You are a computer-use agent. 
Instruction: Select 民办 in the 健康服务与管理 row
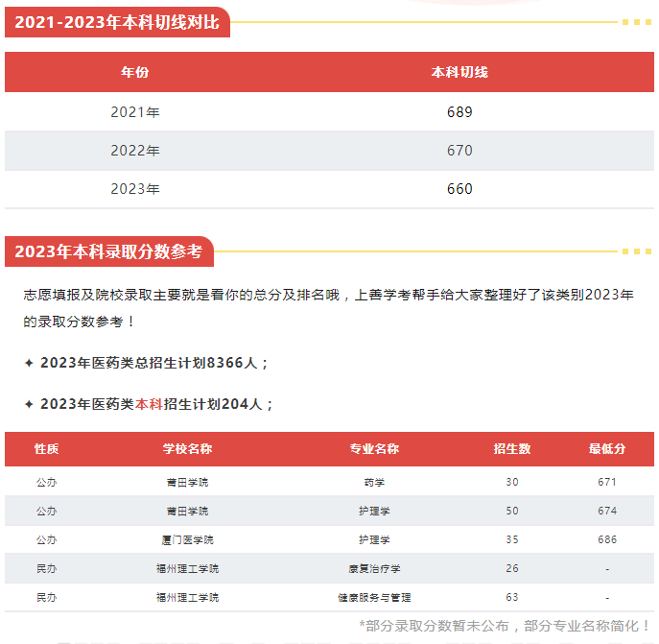pos(46,597)
